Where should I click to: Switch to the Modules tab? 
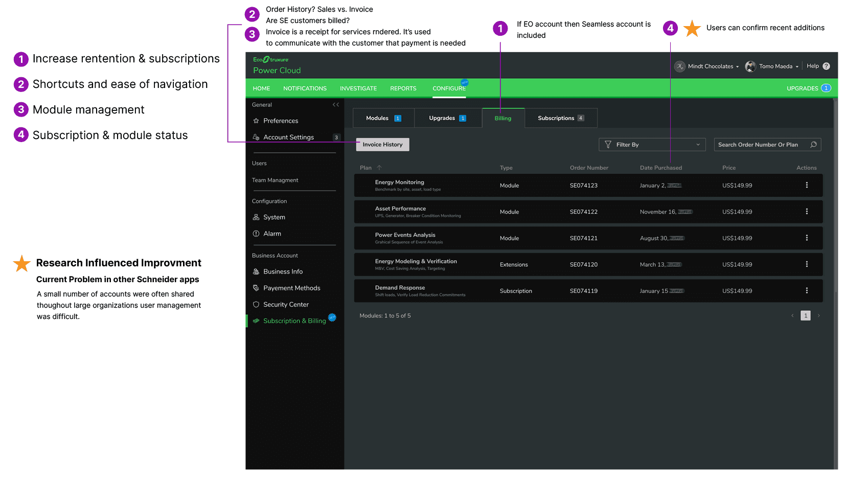click(383, 118)
